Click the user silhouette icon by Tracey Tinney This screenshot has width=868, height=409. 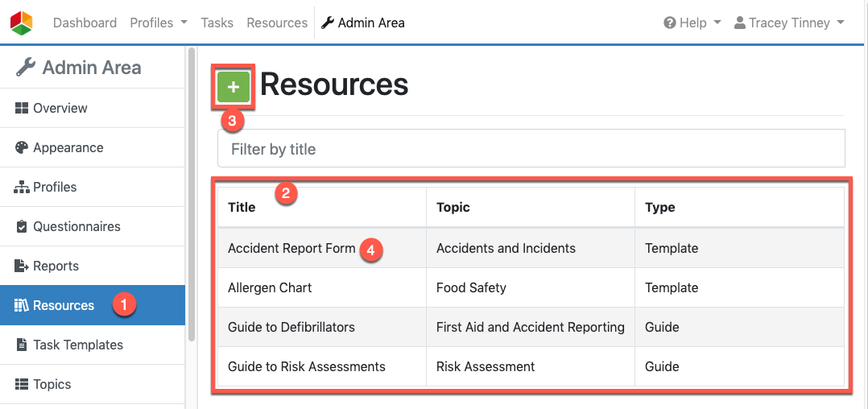click(739, 23)
